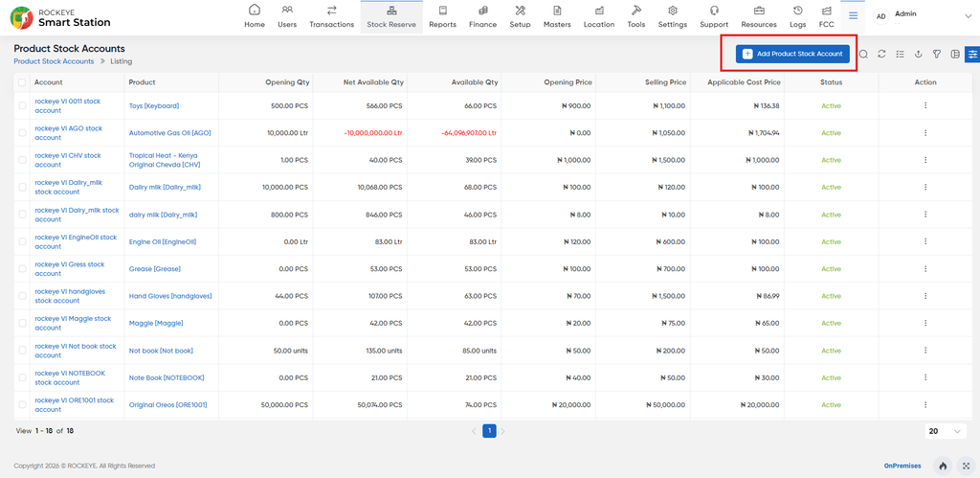Open the page size 20 dropdown

coord(945,431)
